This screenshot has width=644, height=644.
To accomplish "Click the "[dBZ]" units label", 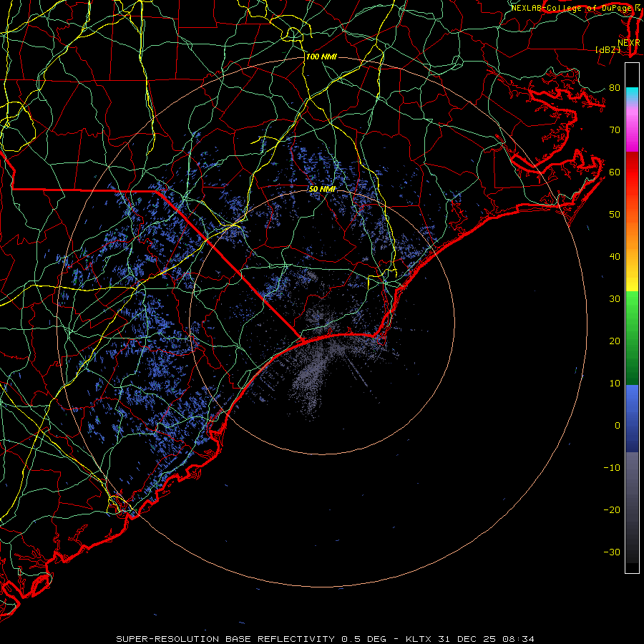I will pyautogui.click(x=608, y=50).
